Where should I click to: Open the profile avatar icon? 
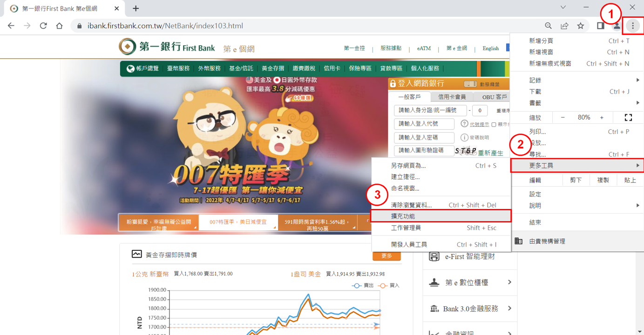617,26
